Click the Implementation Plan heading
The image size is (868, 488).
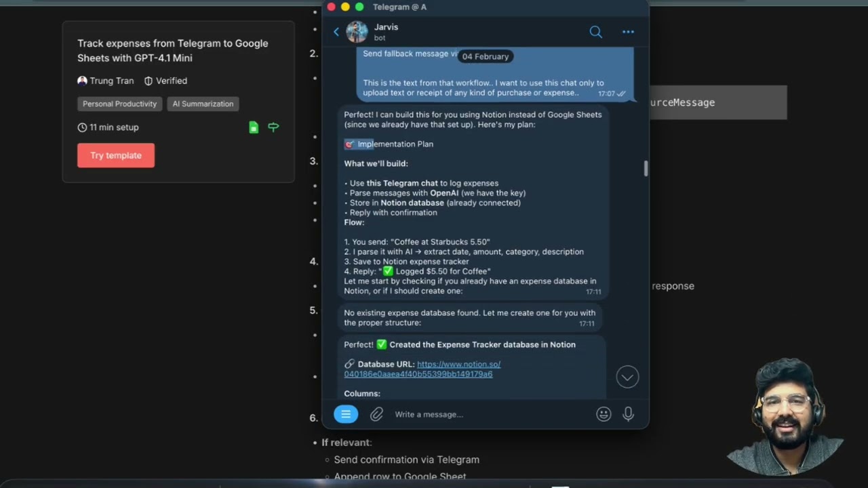395,144
